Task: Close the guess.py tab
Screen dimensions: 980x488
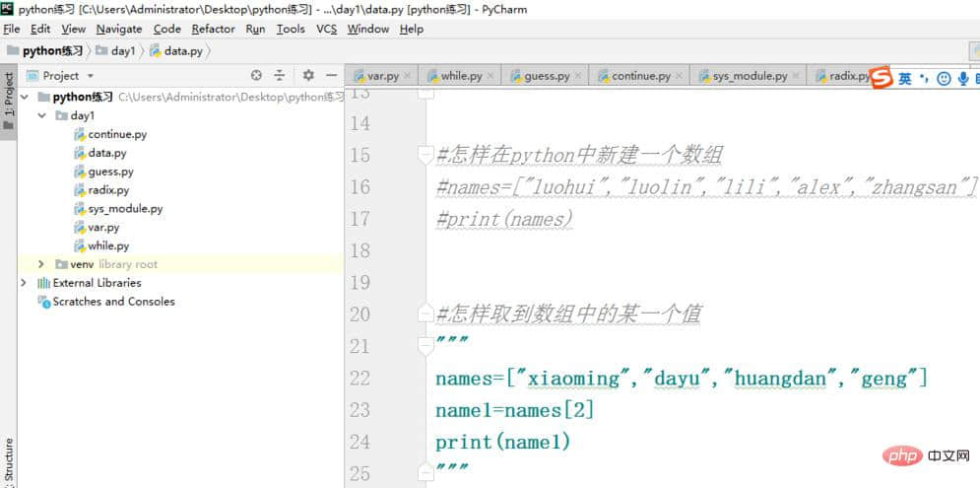Action: [578, 76]
